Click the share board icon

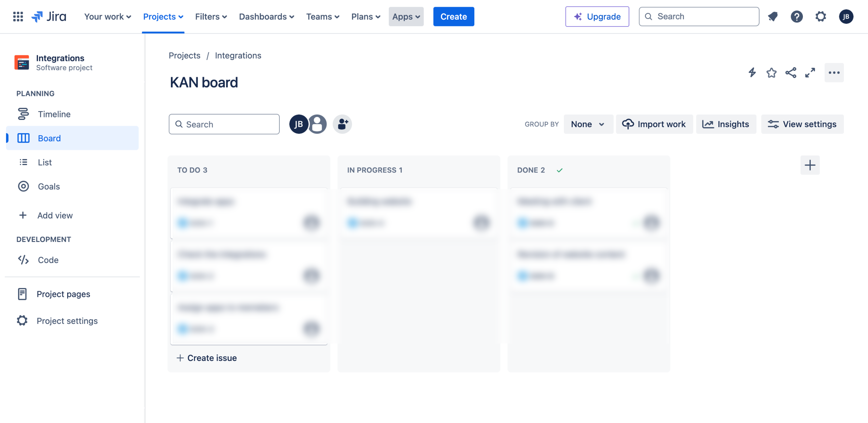click(791, 73)
